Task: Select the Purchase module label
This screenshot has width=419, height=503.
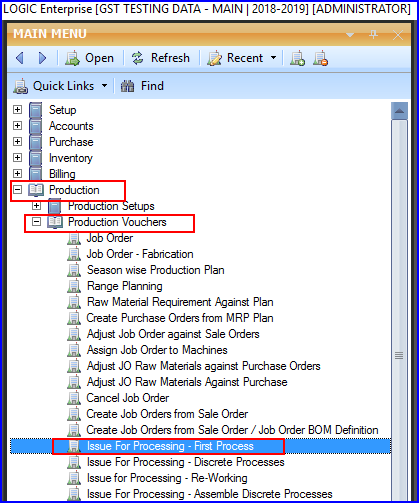Action: (x=71, y=142)
